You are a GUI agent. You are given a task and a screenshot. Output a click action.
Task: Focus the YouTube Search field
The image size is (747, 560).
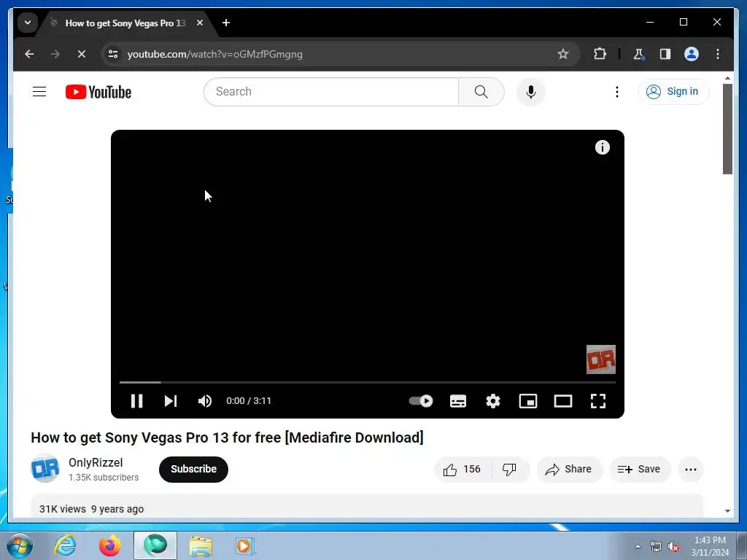click(x=331, y=91)
